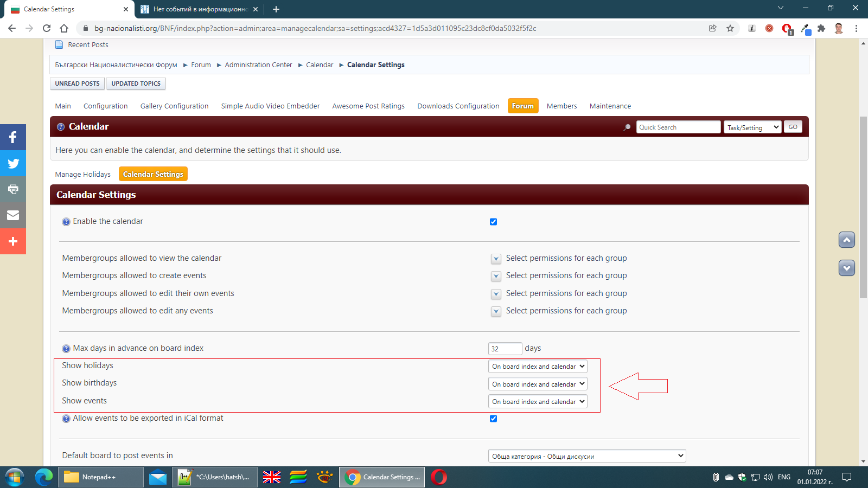
Task: Open Chrome three-dot menu
Action: click(x=856, y=28)
